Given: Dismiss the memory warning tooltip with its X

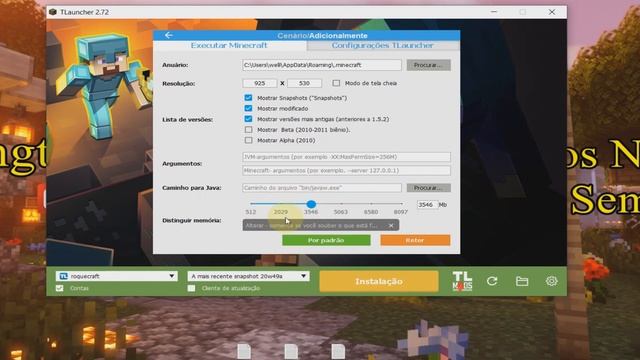Looking at the screenshot, I should pyautogui.click(x=391, y=225).
